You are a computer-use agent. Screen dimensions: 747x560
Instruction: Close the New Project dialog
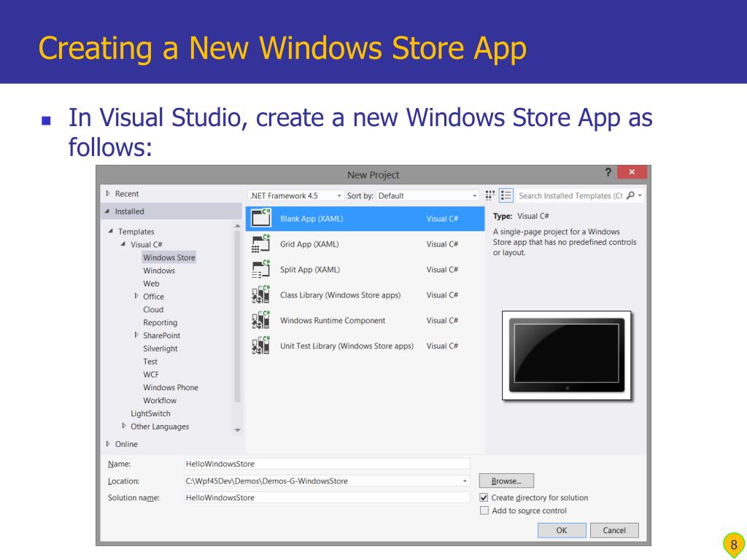click(x=632, y=172)
